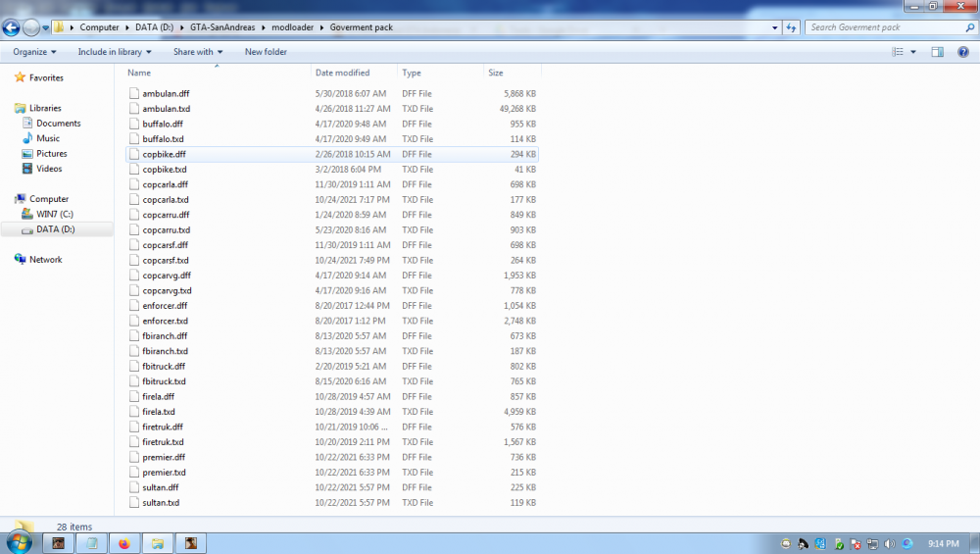Click the Forward navigation arrow
The image size is (980, 554).
tap(30, 27)
